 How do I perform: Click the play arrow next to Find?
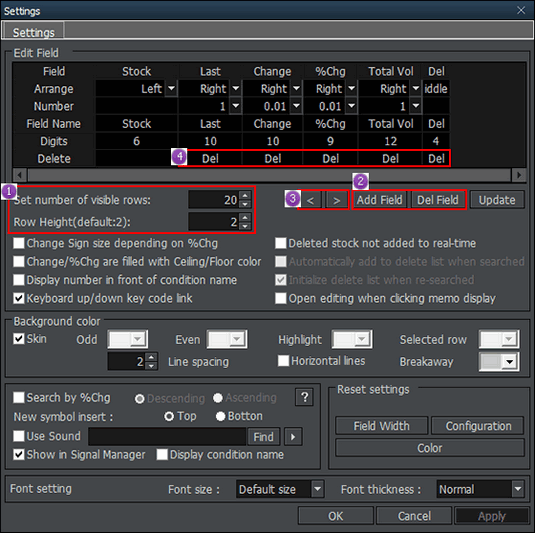coord(293,436)
